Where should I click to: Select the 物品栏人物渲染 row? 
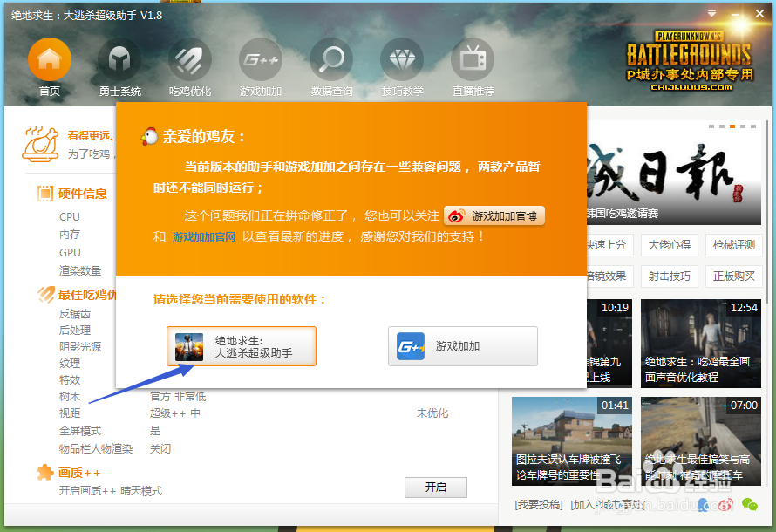(96, 449)
